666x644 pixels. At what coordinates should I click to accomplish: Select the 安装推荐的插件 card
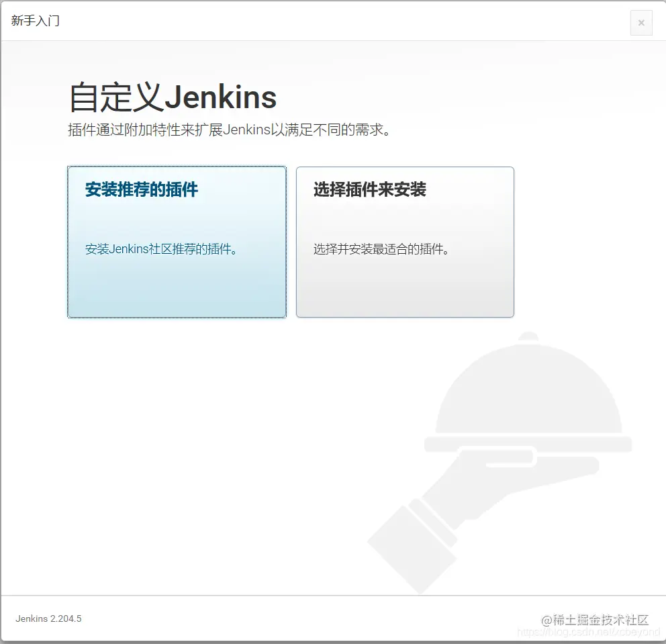point(177,242)
